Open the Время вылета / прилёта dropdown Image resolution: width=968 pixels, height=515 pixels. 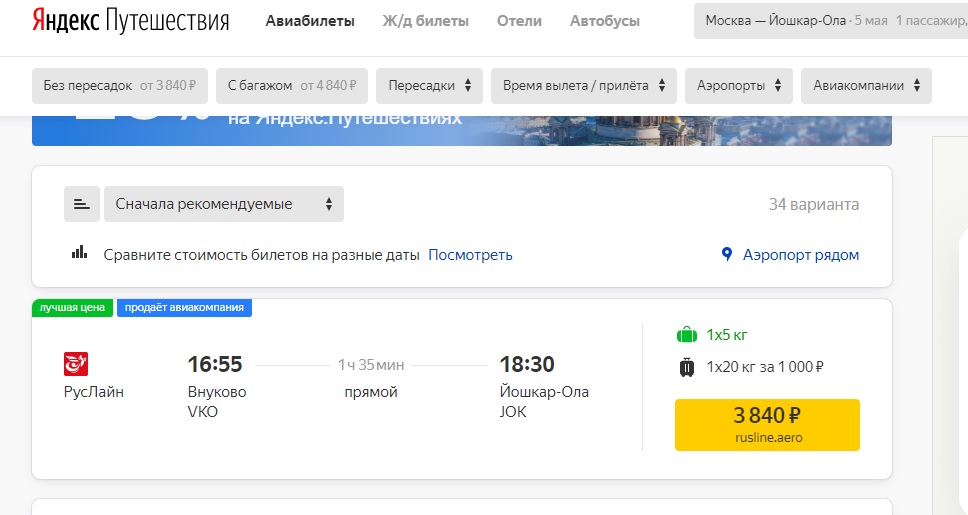coord(583,86)
